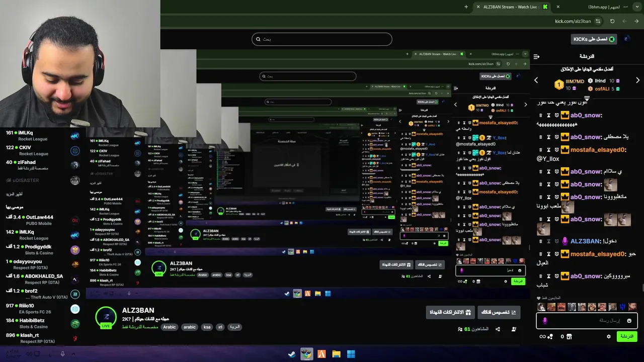This screenshot has width=644, height=362.
Task: Click three-dots bubble icon near infinity symbol
Action: (x=550, y=337)
